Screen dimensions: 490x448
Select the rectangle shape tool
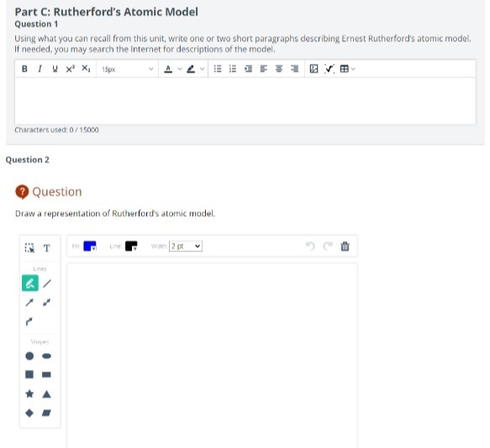(x=46, y=375)
